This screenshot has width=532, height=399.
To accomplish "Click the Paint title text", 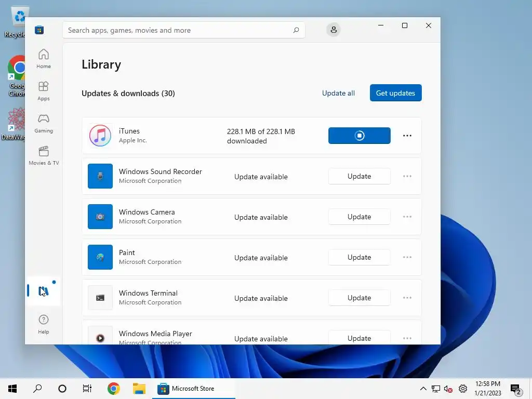I will (x=127, y=252).
